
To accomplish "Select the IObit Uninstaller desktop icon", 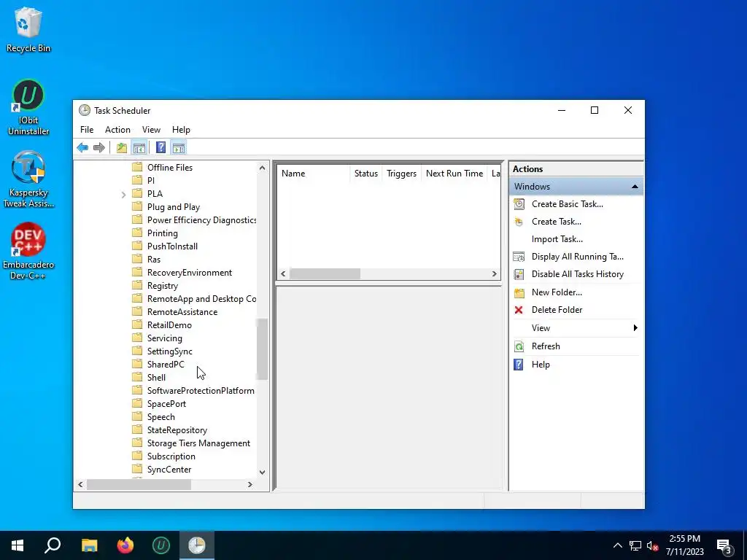I will point(28,107).
